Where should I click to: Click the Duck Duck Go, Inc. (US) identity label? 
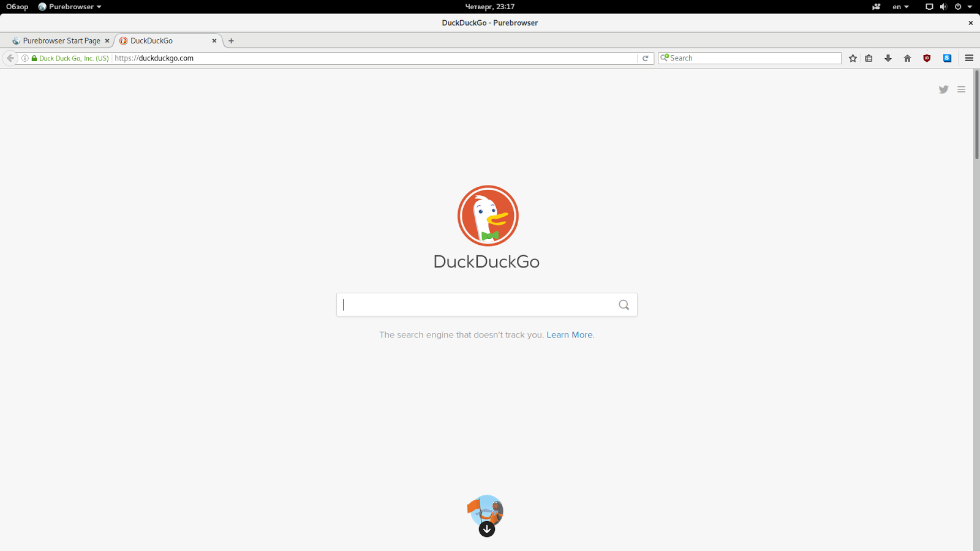[x=74, y=58]
